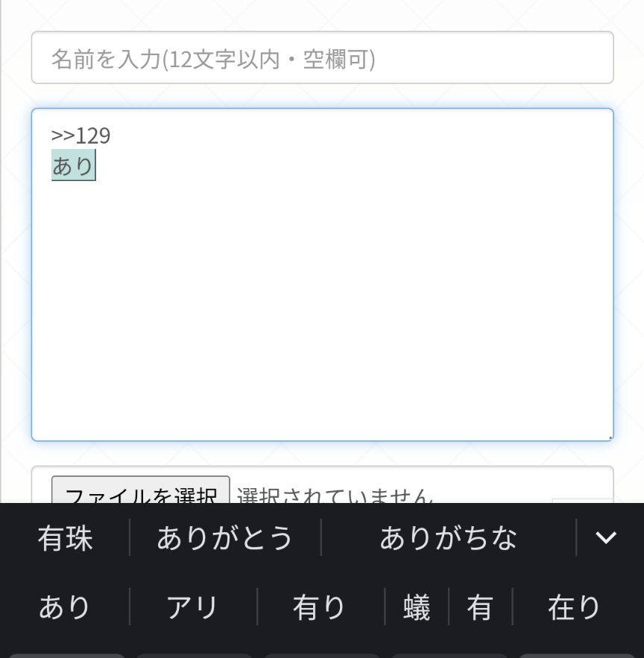Image resolution: width=644 pixels, height=658 pixels.
Task: Click the >>129 reply anchor text
Action: point(80,136)
